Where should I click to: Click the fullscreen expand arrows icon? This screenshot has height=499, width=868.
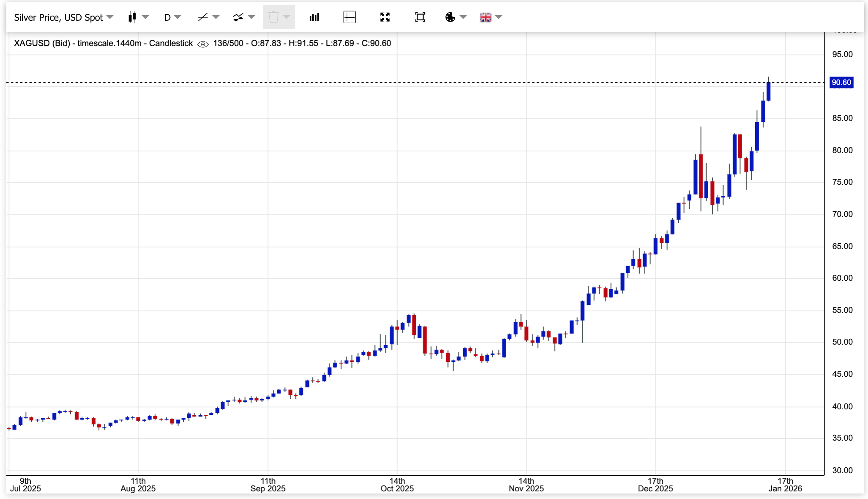385,17
